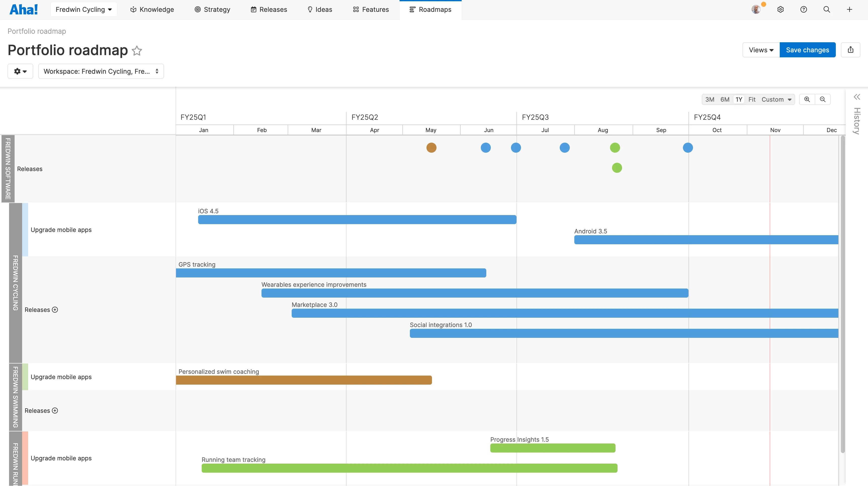Zoom out of the roadmap timeline
Image resolution: width=868 pixels, height=486 pixels.
point(822,99)
